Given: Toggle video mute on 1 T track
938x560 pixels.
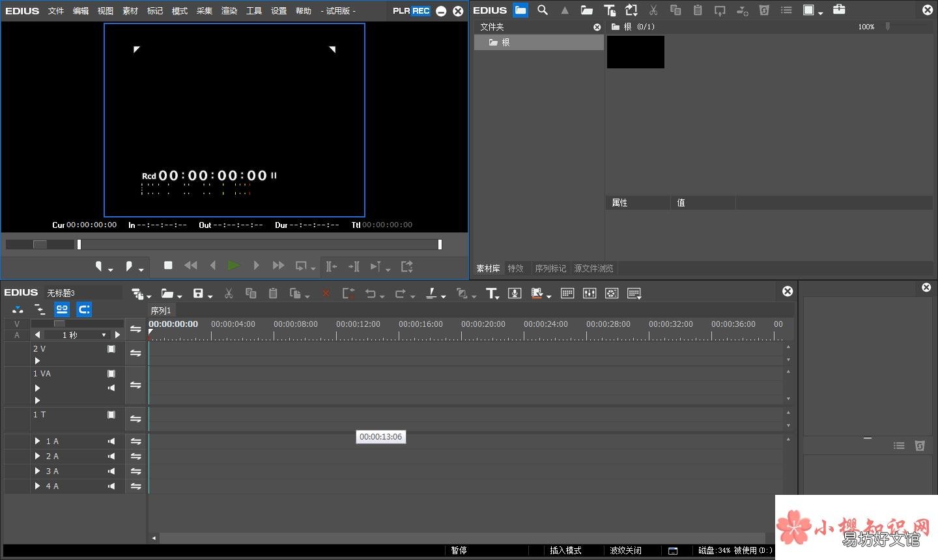Looking at the screenshot, I should pos(111,415).
